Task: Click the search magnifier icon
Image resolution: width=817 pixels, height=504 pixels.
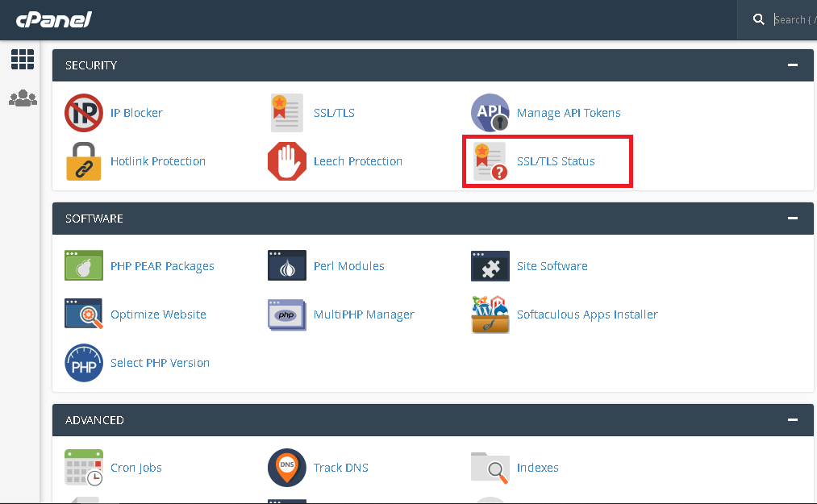Action: tap(759, 20)
